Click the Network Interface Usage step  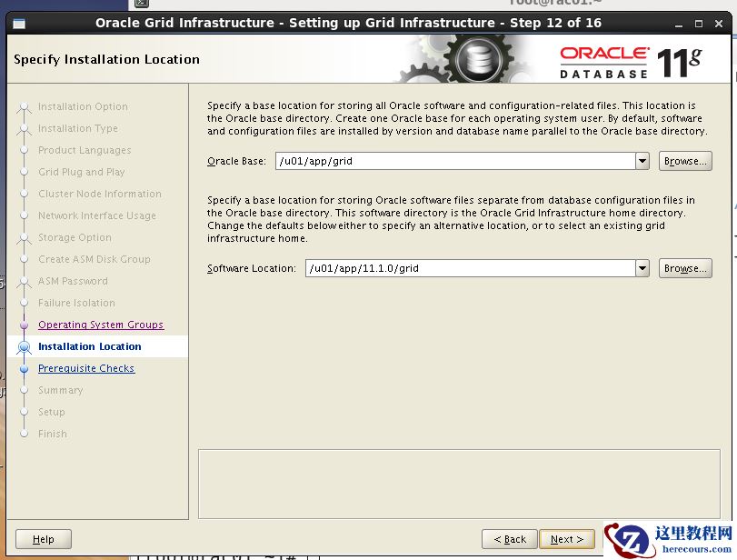point(97,215)
